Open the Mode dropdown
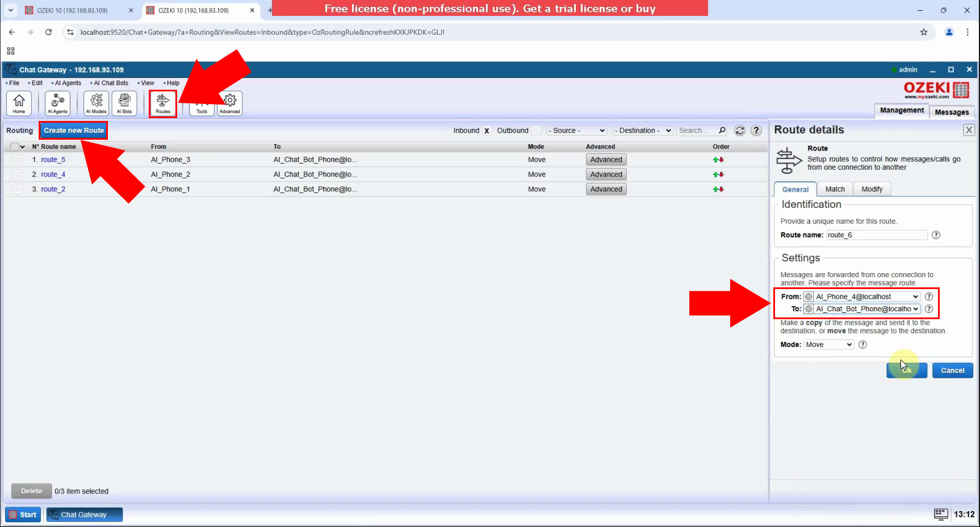This screenshot has width=980, height=527. 829,345
